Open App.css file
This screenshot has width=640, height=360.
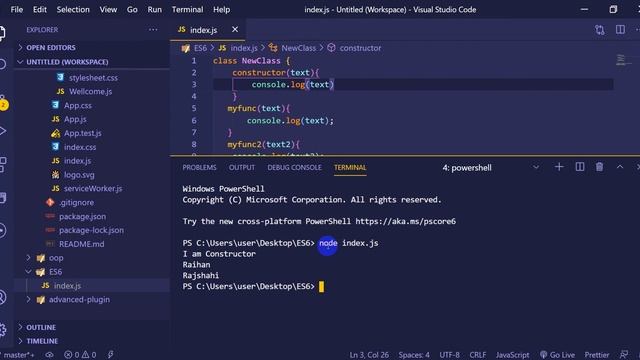[78, 105]
